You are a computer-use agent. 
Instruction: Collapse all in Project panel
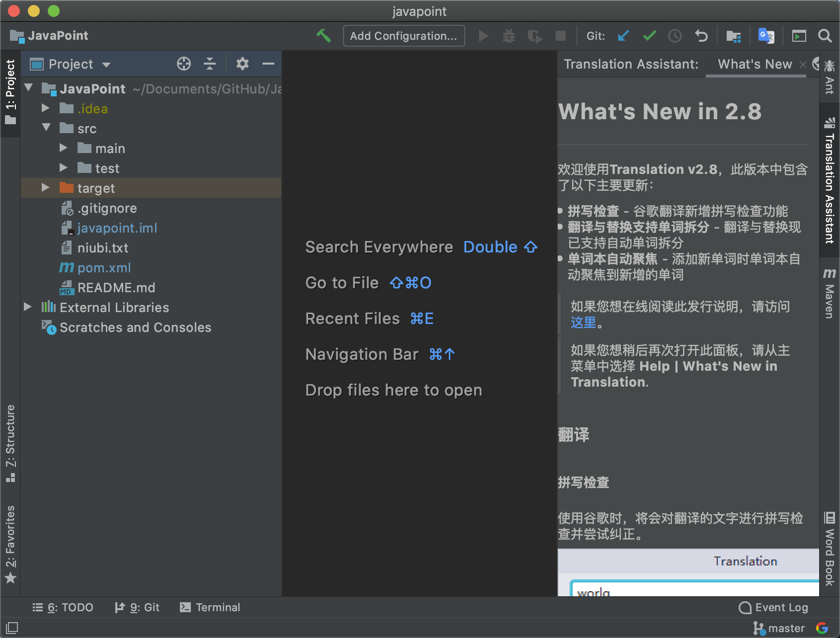(210, 64)
